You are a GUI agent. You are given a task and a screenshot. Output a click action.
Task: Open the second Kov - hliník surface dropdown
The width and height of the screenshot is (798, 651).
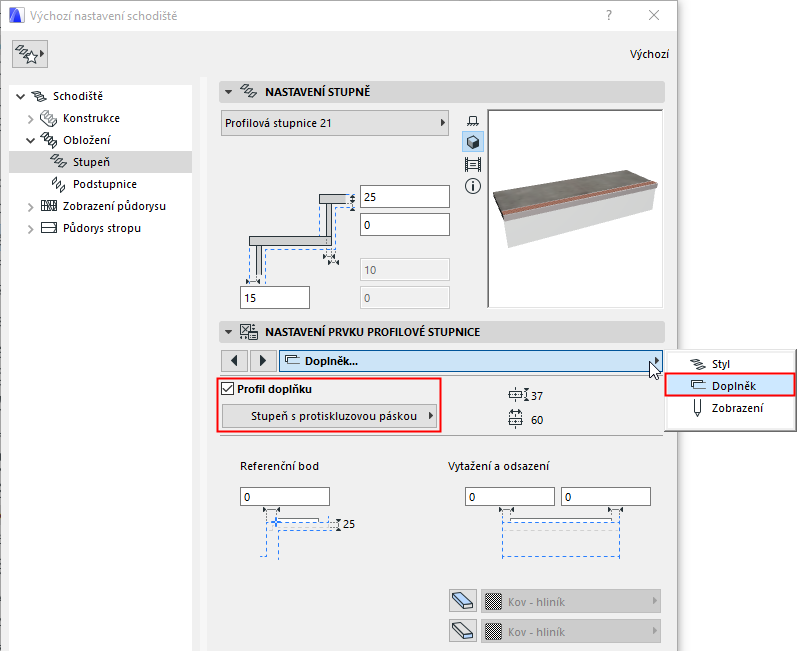(x=571, y=632)
